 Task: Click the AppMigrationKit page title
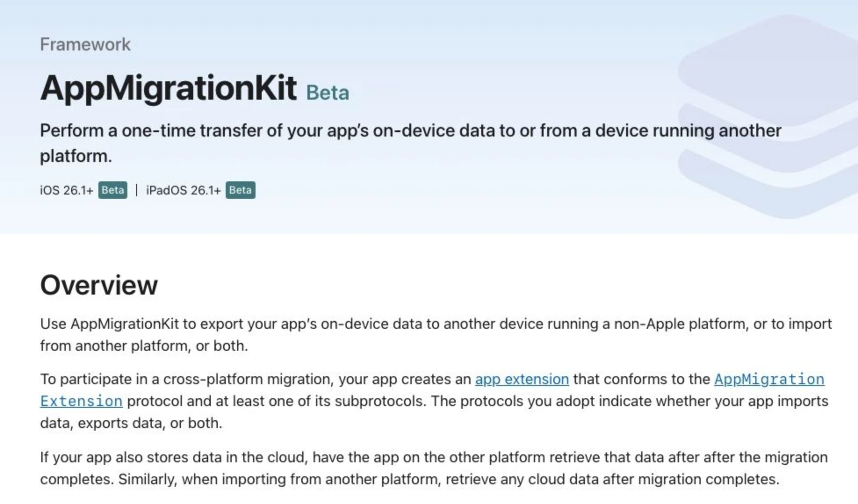pos(168,88)
